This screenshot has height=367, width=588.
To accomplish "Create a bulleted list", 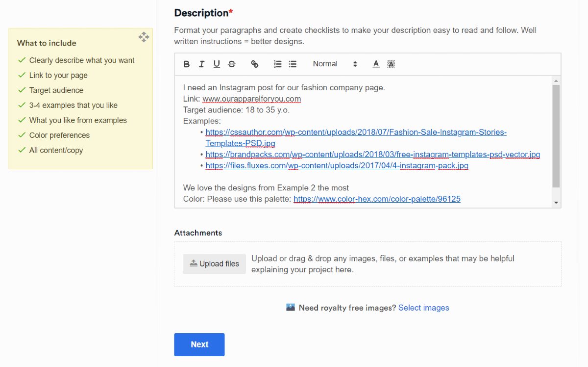I will [293, 64].
